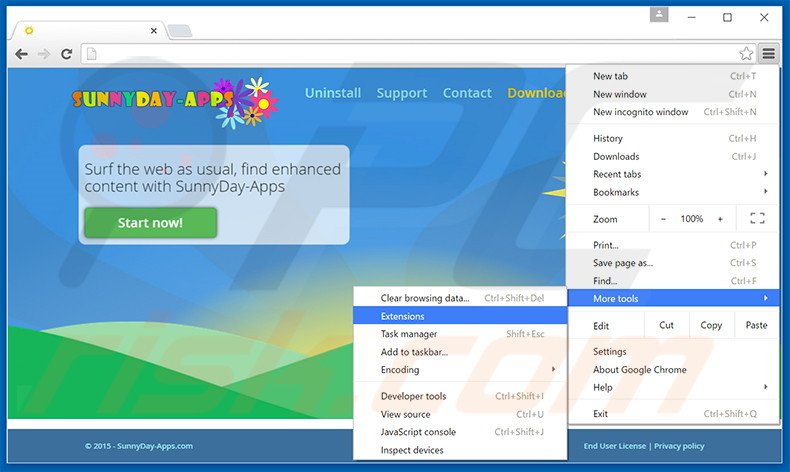The width and height of the screenshot is (790, 472).
Task: Expand More tools submenu
Action: [674, 299]
